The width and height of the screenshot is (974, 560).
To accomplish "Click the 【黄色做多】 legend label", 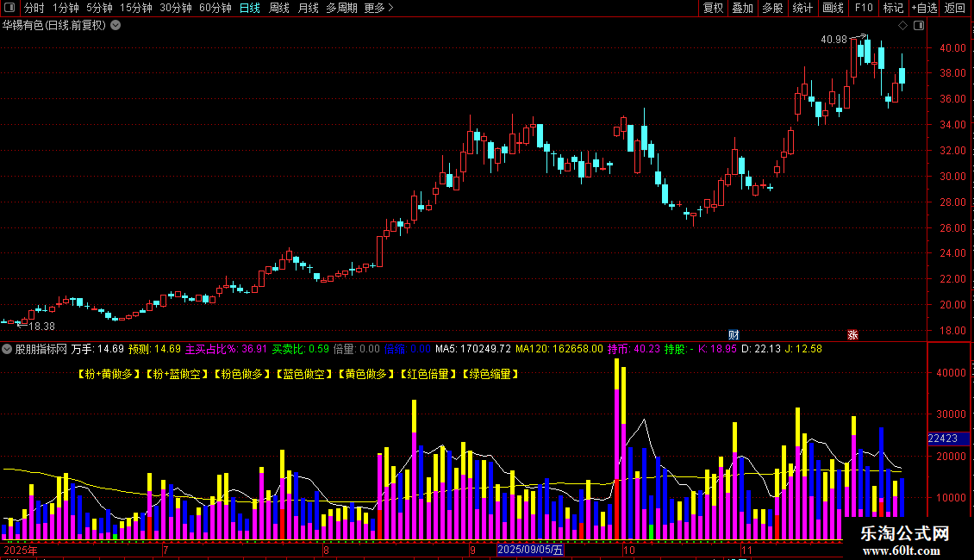I will point(366,375).
